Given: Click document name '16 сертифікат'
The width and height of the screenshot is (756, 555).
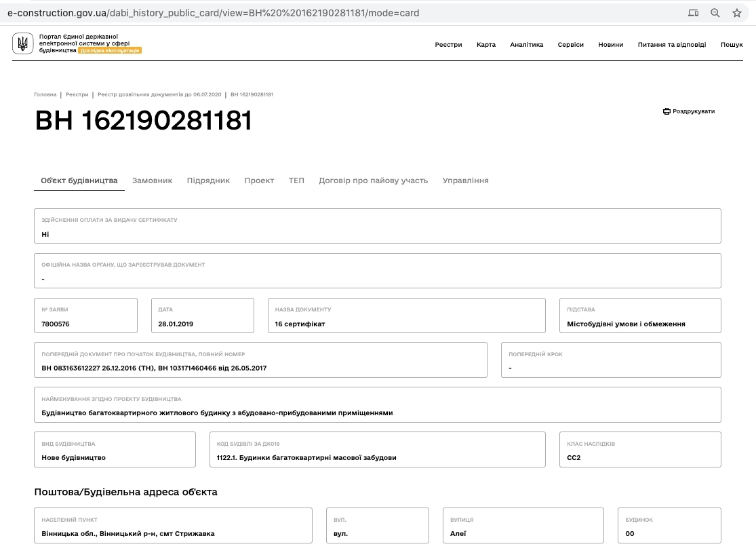Looking at the screenshot, I should pos(300,324).
